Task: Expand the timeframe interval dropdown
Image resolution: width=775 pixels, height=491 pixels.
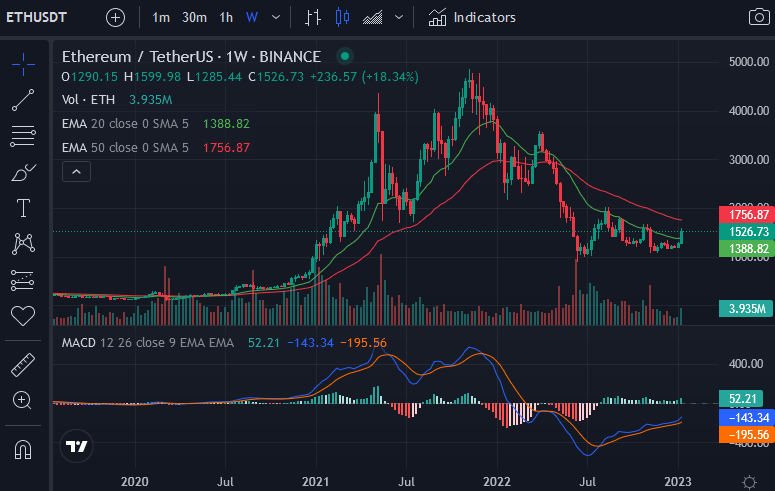Action: click(276, 18)
